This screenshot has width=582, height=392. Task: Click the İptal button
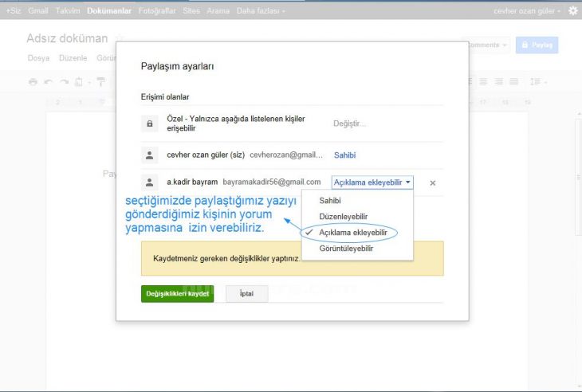pyautogui.click(x=246, y=293)
